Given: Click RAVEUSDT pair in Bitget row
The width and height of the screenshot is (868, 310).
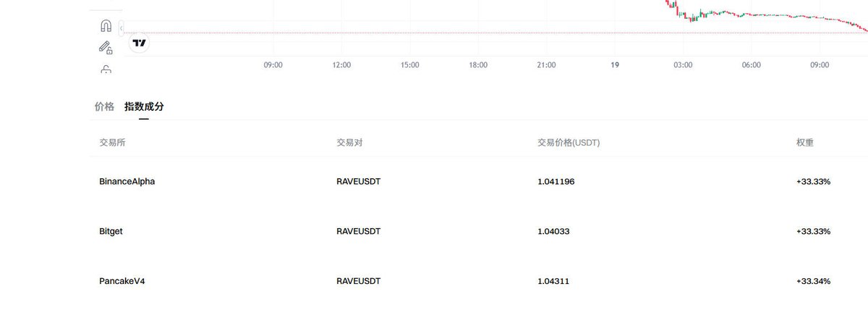Looking at the screenshot, I should (358, 231).
